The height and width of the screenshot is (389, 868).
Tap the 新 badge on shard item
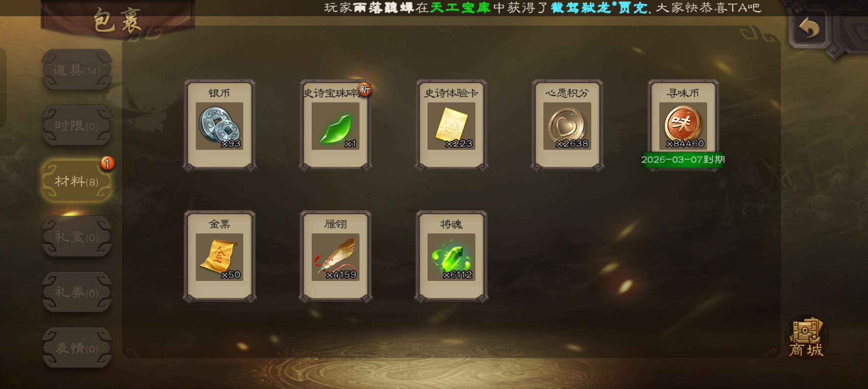[364, 89]
